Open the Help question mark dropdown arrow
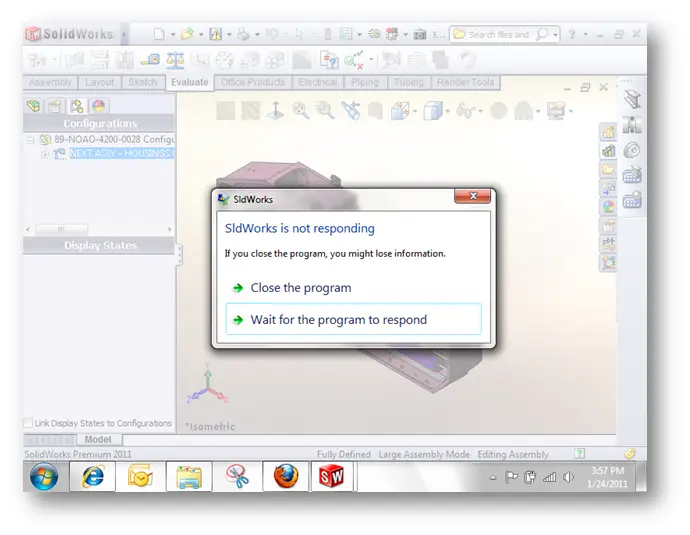 pyautogui.click(x=585, y=34)
